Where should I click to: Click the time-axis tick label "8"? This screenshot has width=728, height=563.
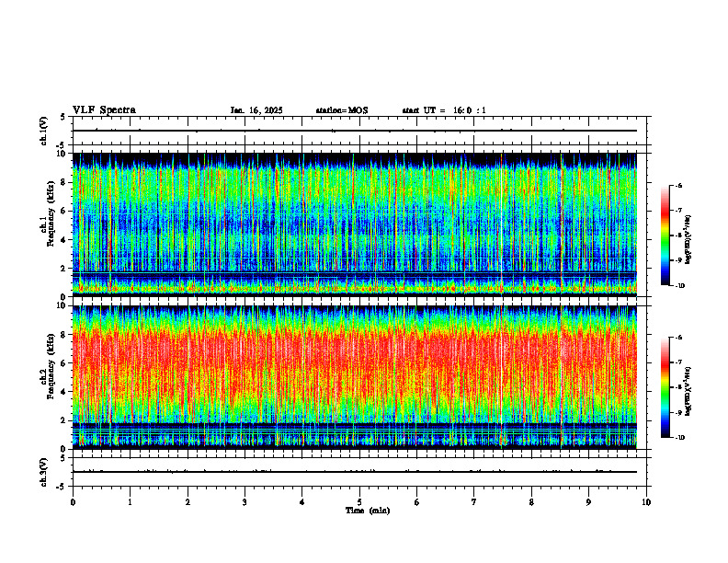(531, 502)
